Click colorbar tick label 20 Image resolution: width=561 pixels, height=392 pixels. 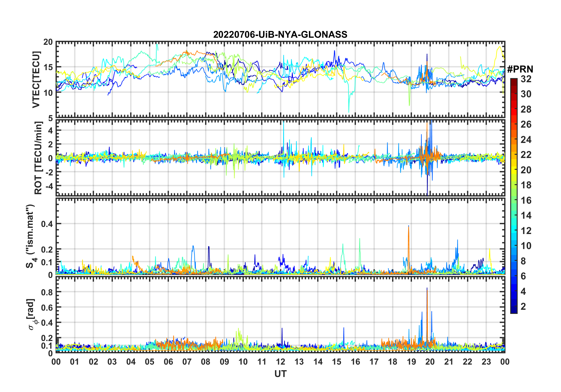click(x=526, y=170)
